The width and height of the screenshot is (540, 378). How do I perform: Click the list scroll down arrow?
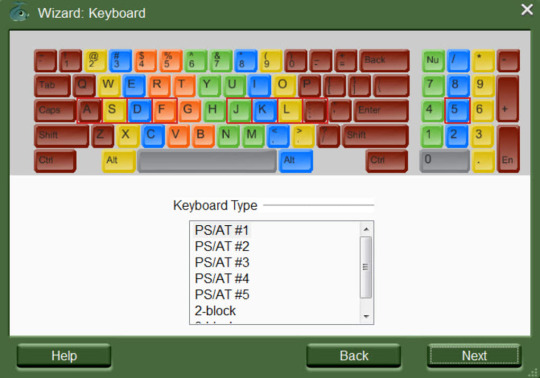tap(366, 316)
